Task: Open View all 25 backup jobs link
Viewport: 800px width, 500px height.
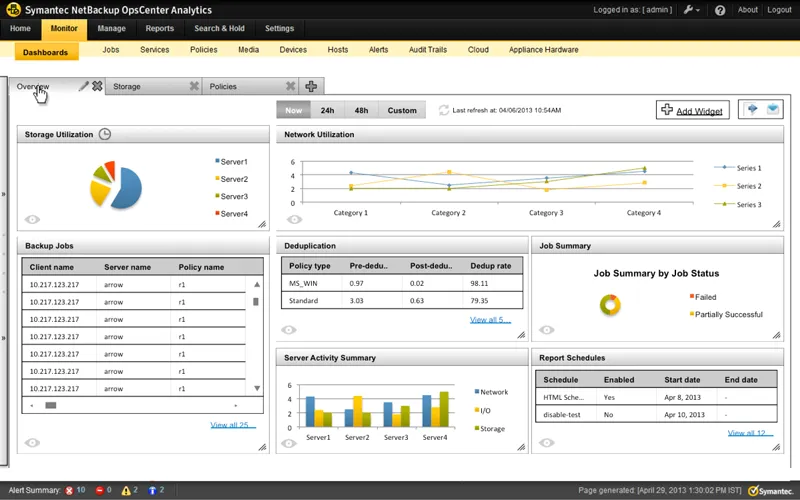Action: [233, 424]
